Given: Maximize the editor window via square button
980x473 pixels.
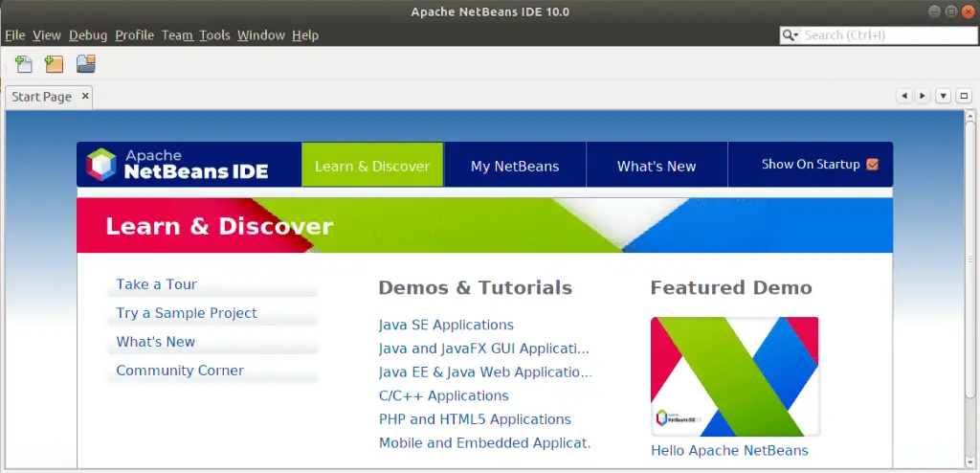Looking at the screenshot, I should pos(964,96).
